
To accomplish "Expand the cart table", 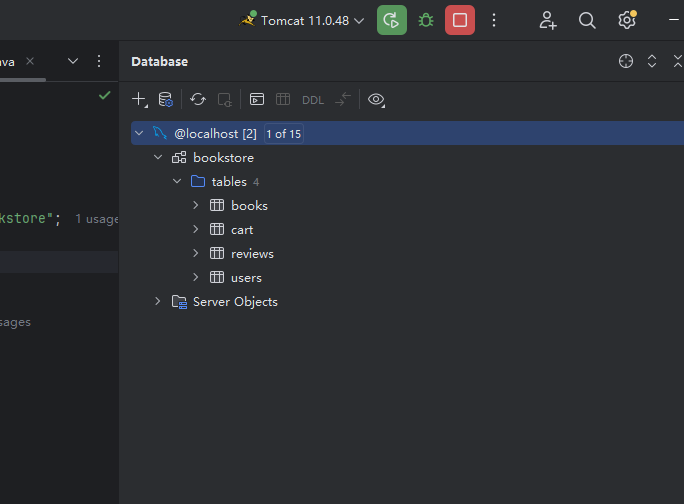I will 196,229.
